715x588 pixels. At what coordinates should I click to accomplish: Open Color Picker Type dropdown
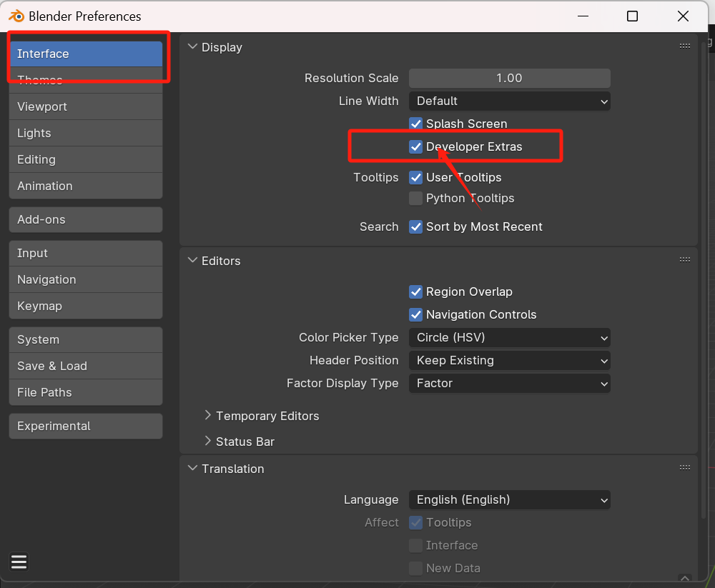[509, 338]
